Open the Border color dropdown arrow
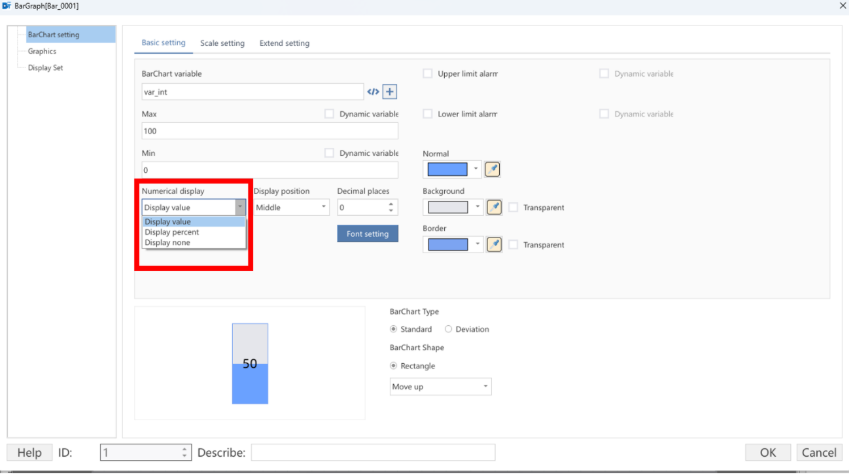Screen dimensions: 849x474 coord(477,244)
